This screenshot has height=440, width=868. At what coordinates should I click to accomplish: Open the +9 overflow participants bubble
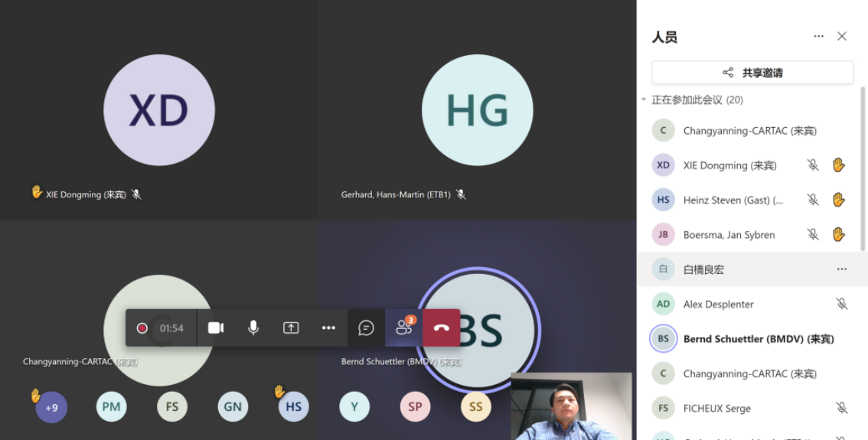(x=51, y=407)
